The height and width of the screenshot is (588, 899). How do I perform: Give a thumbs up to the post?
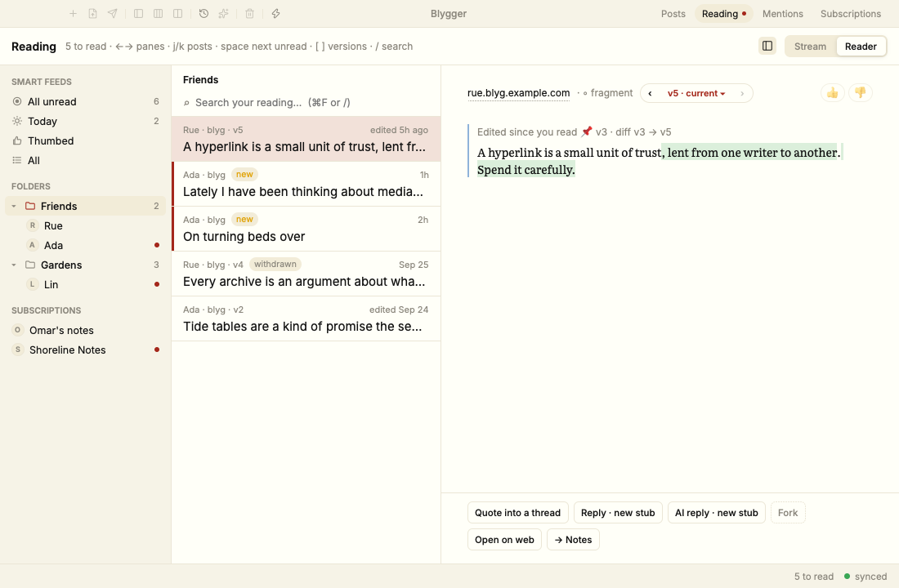coord(833,93)
